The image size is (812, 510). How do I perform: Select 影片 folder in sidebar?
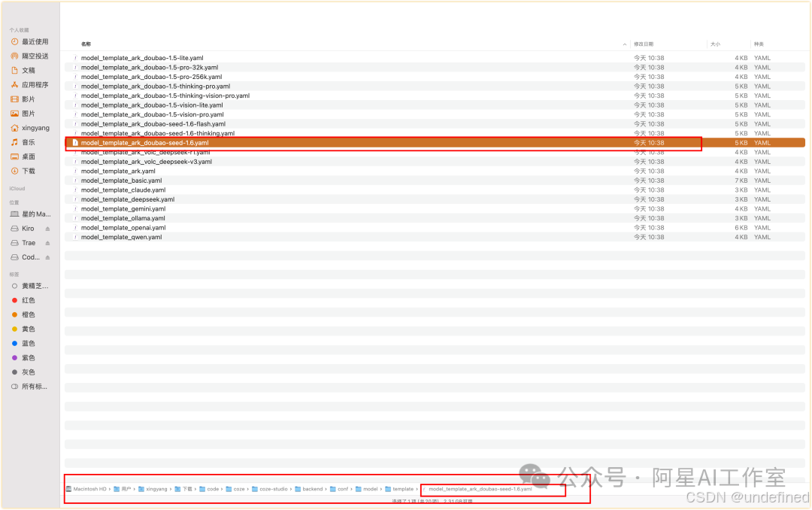(23, 99)
